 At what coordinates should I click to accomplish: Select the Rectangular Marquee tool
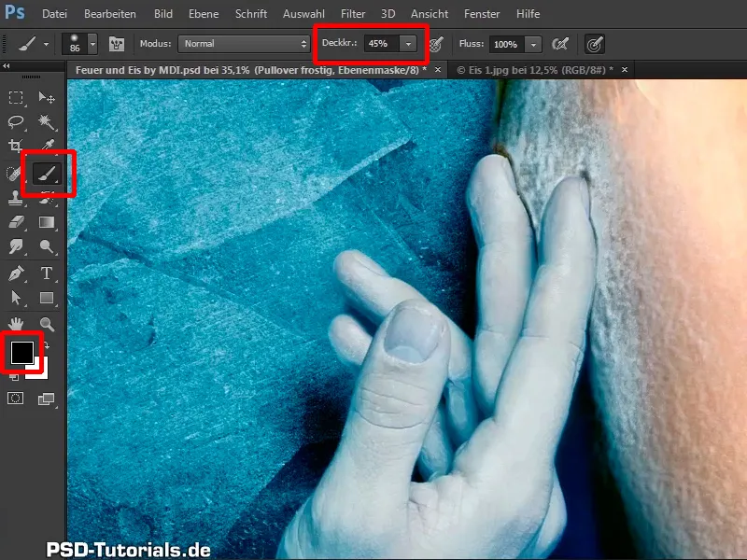pyautogui.click(x=16, y=98)
